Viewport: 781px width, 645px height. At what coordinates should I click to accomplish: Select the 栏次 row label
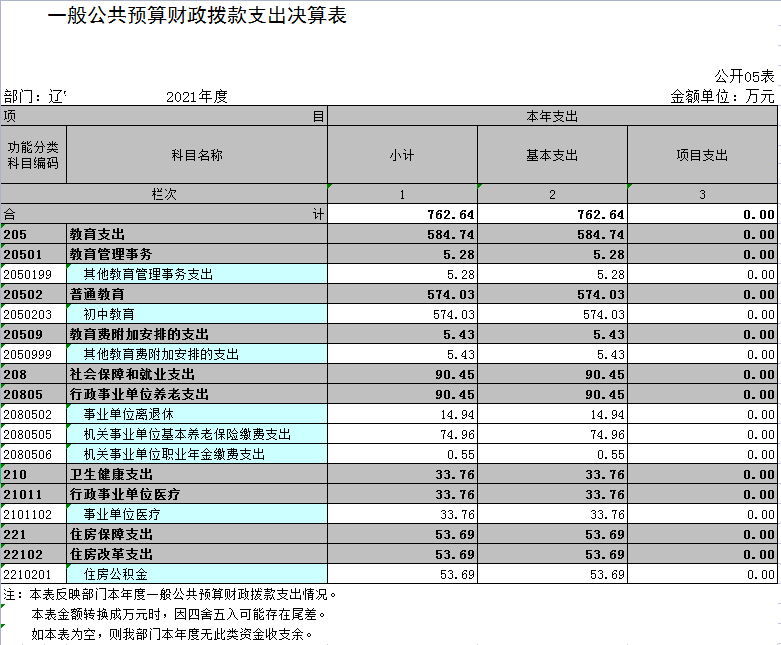(164, 194)
